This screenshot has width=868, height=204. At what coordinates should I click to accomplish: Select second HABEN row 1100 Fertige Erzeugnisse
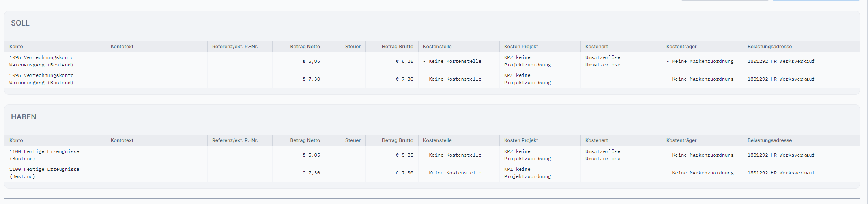point(44,173)
